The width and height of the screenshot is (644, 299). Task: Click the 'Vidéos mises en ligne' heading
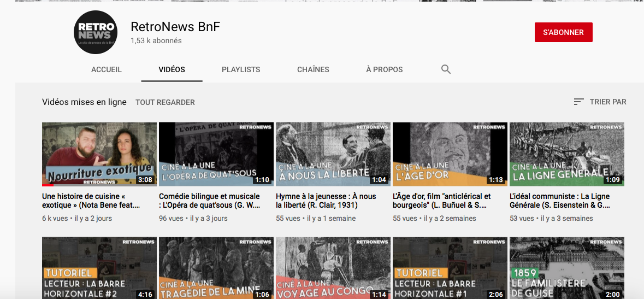(x=84, y=102)
